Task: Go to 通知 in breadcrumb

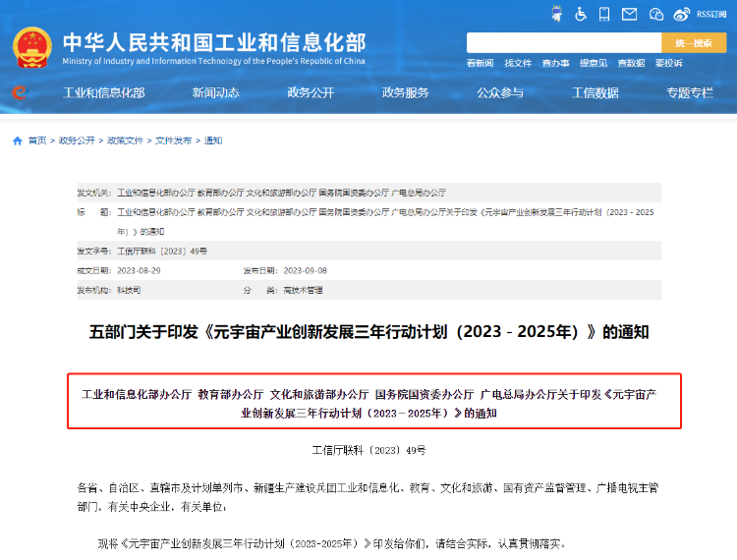Action: 213,140
